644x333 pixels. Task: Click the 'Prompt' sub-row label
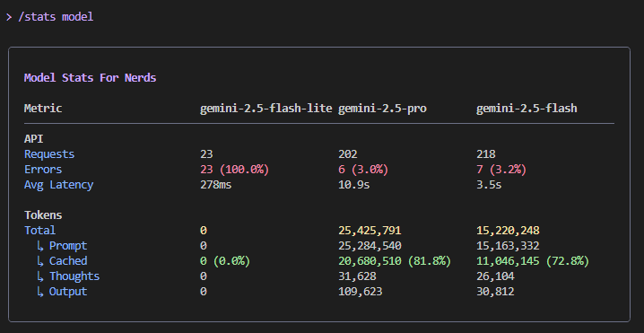click(68, 246)
